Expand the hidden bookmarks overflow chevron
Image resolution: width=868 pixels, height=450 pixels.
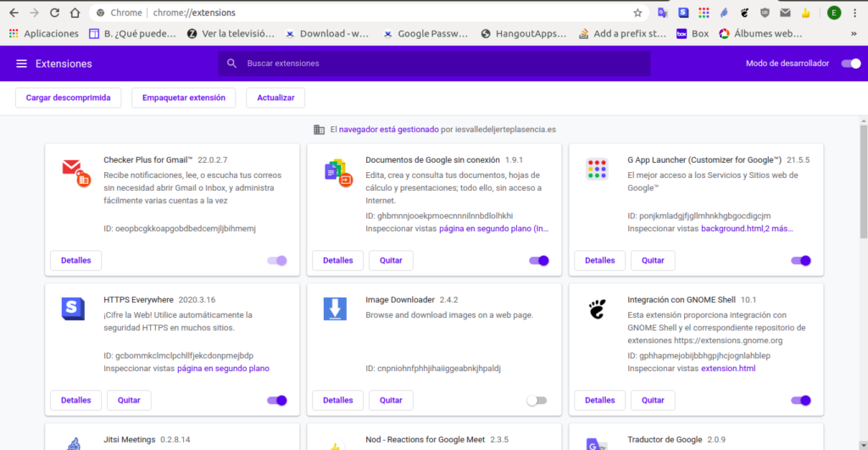[854, 34]
